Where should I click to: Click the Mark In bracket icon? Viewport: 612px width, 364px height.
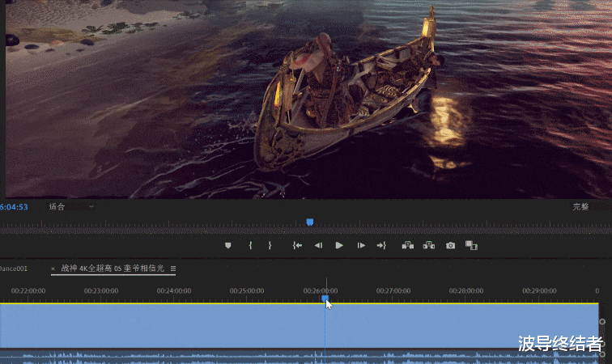251,245
